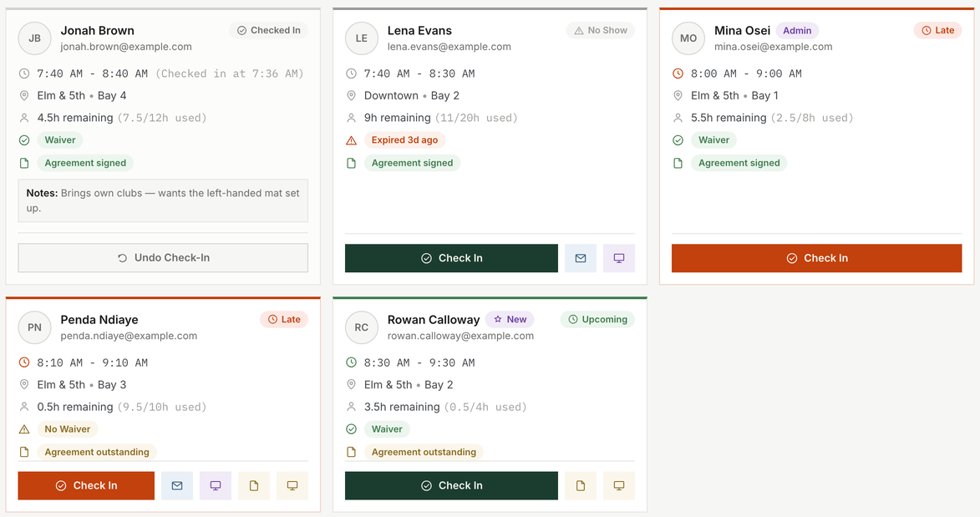The height and width of the screenshot is (517, 980).
Task: Click the Late badge on Penda Ndiaye card
Action: pos(284,319)
